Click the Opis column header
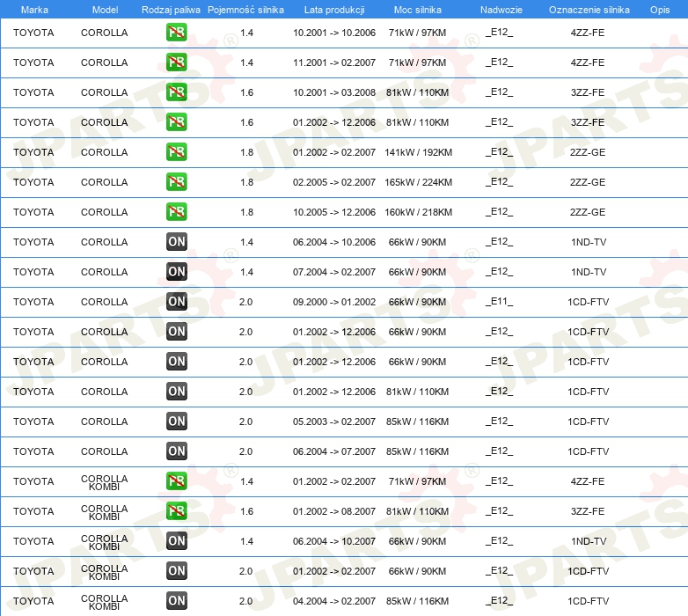 (x=660, y=10)
